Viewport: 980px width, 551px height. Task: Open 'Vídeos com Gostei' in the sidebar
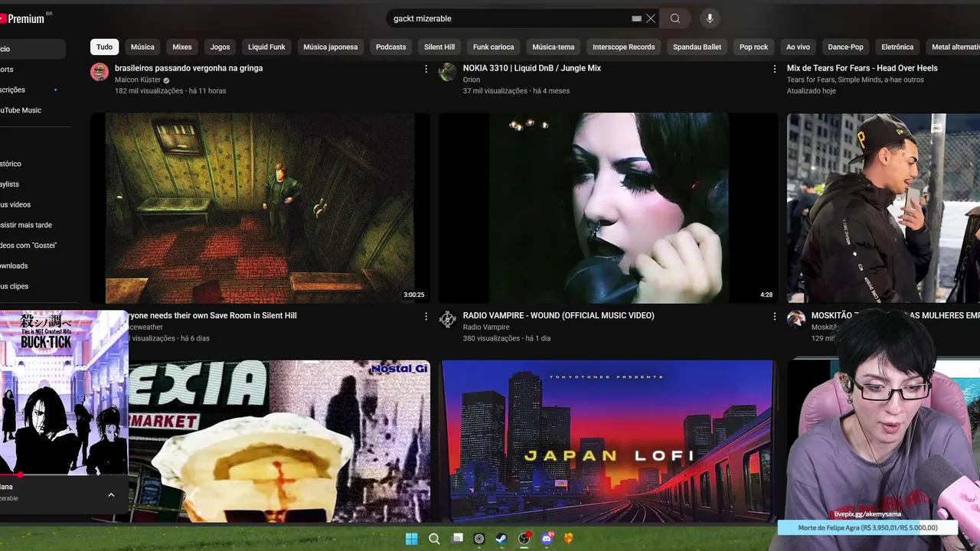(28, 246)
